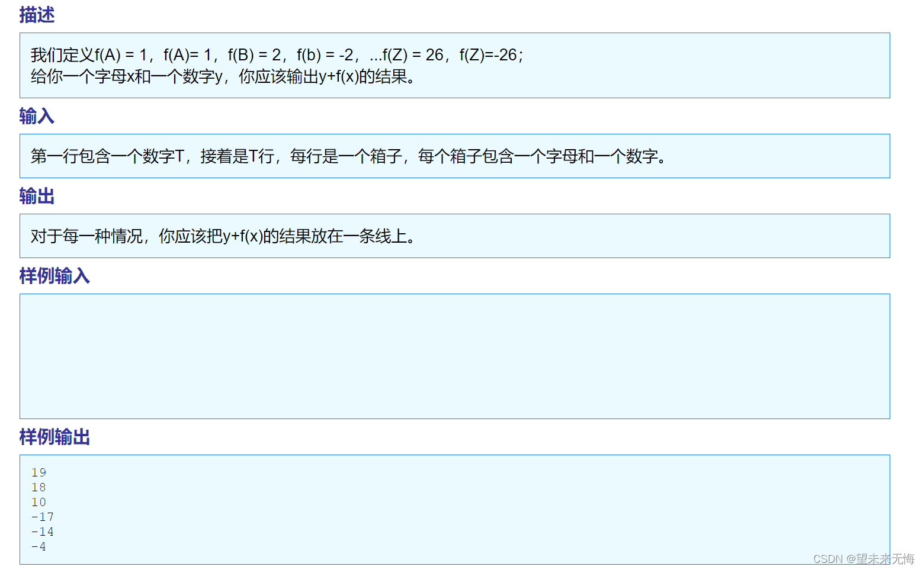Select the output line -14
The width and height of the screenshot is (924, 570).
[x=42, y=531]
